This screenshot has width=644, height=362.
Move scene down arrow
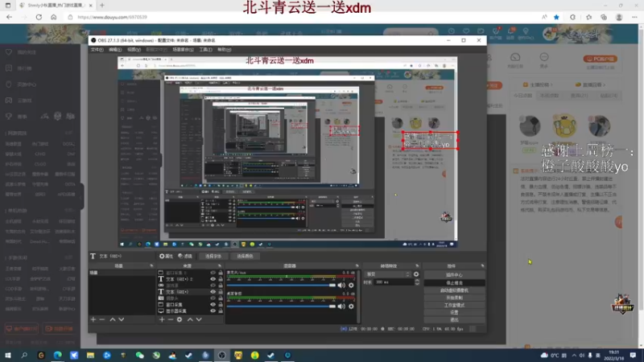[x=122, y=319]
